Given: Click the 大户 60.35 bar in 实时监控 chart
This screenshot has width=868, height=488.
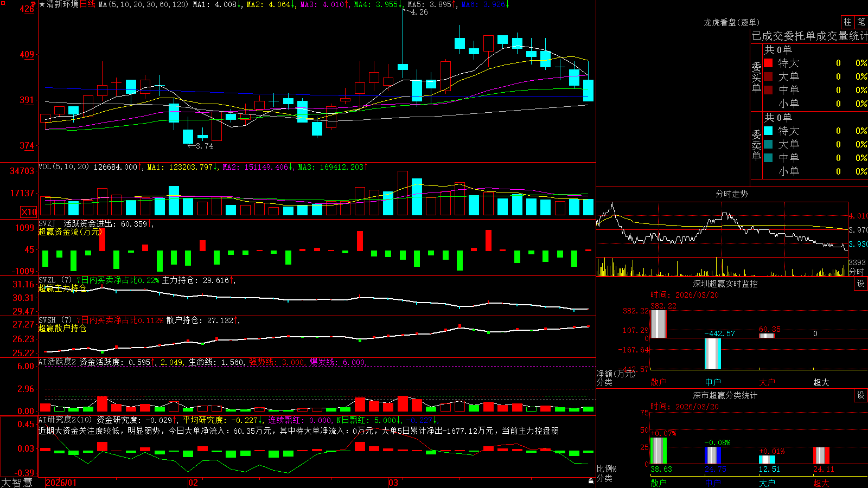Looking at the screenshot, I should coord(767,336).
